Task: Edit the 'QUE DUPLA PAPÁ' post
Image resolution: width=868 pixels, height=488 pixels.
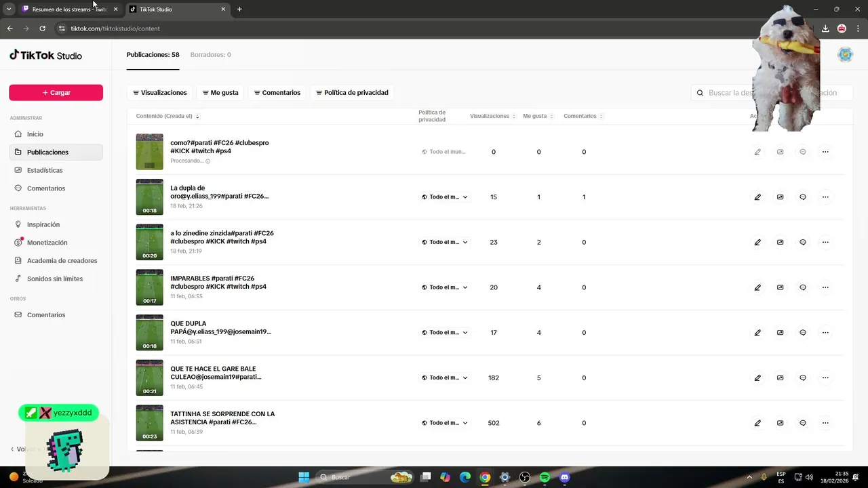Action: [757, 333]
